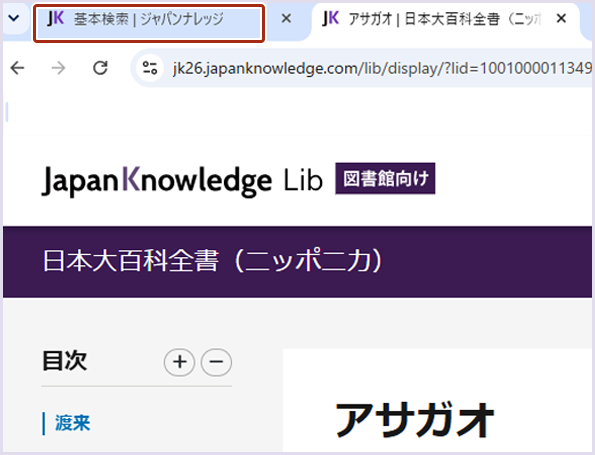Click the 図書館向け badge

coord(385,178)
